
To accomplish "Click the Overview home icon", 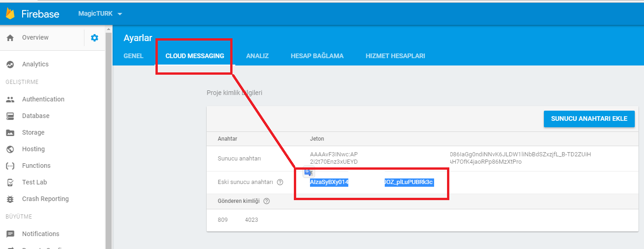I will 10,38.
